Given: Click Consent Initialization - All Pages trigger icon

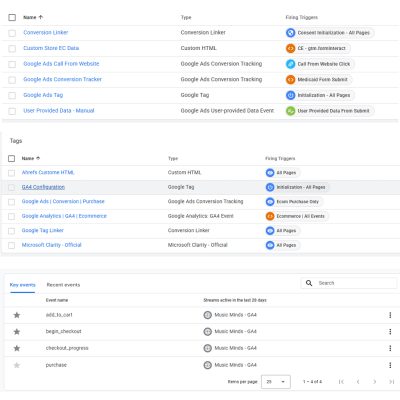Looking at the screenshot, I should pos(291,33).
